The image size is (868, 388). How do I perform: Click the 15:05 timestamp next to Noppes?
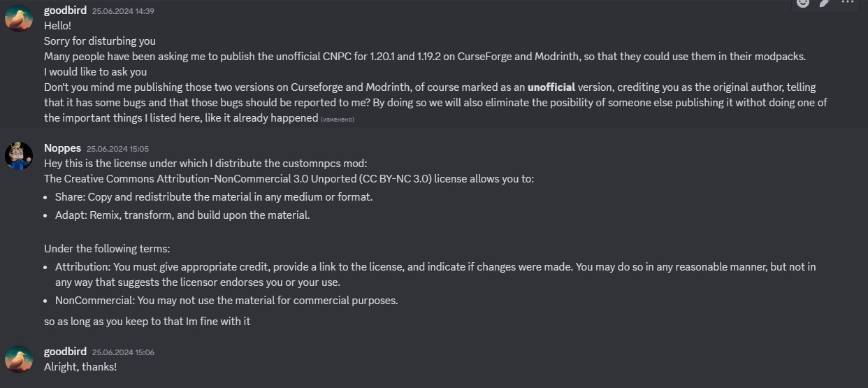tap(117, 149)
